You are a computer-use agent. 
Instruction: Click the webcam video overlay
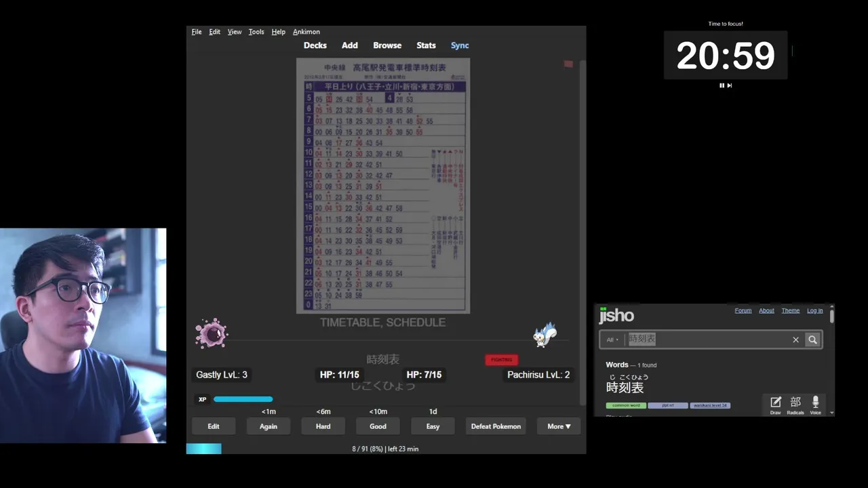tap(83, 335)
